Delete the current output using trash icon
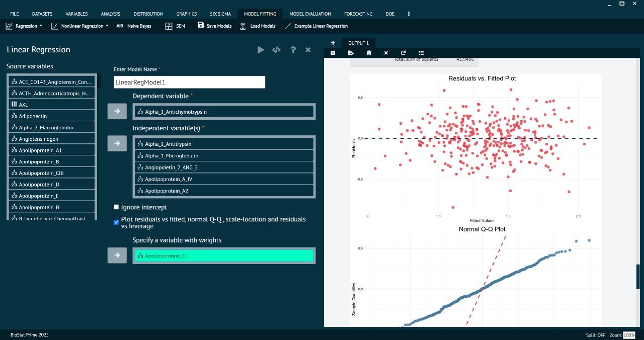The width and height of the screenshot is (644, 340). (369, 53)
